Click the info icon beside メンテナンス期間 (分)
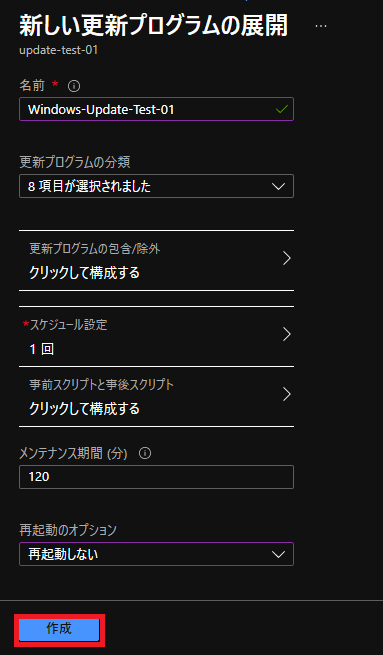 pyautogui.click(x=145, y=453)
